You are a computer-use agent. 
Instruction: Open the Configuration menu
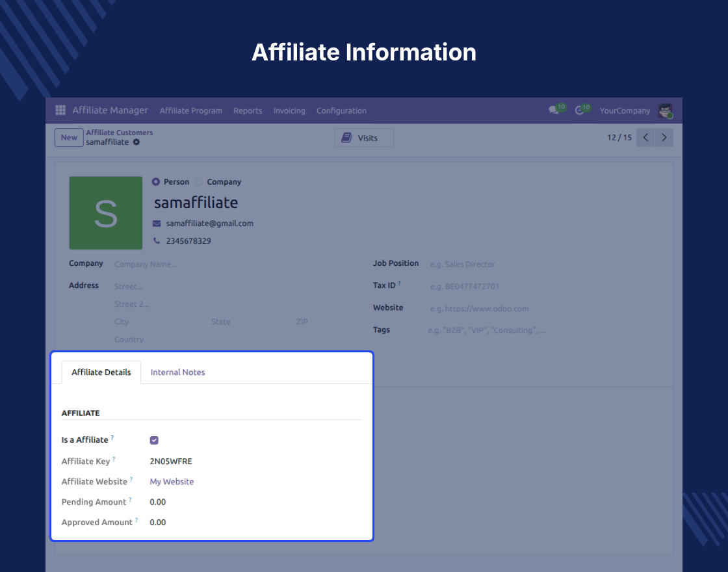point(341,110)
